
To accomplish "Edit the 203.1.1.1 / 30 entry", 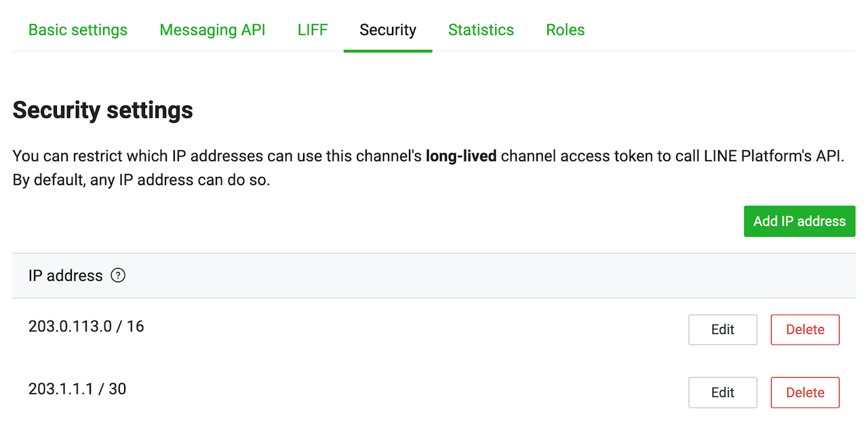I will [723, 392].
